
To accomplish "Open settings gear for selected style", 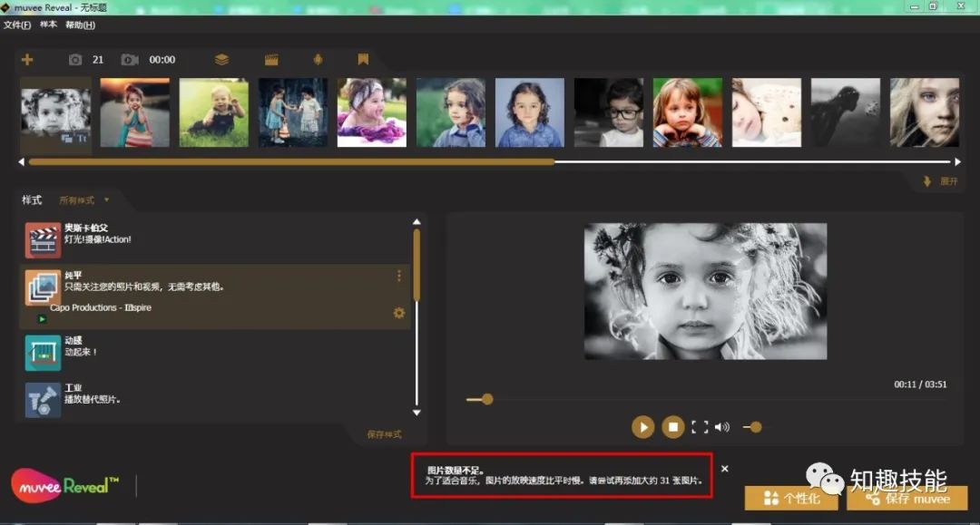I will click(398, 313).
